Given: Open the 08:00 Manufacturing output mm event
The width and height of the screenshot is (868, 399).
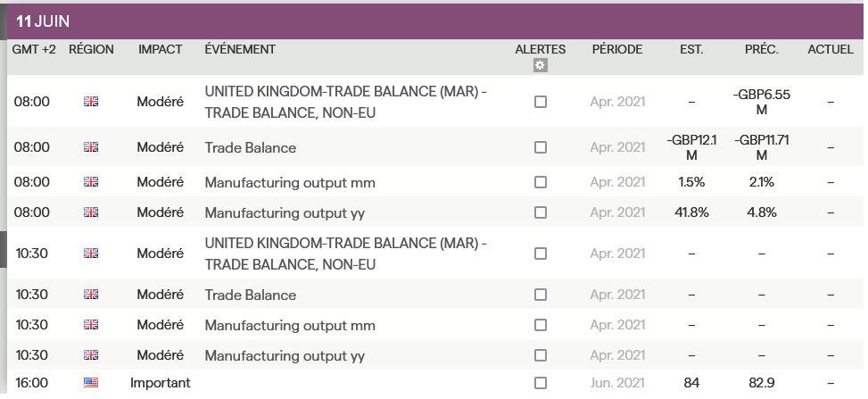Looking at the screenshot, I should pos(290,182).
